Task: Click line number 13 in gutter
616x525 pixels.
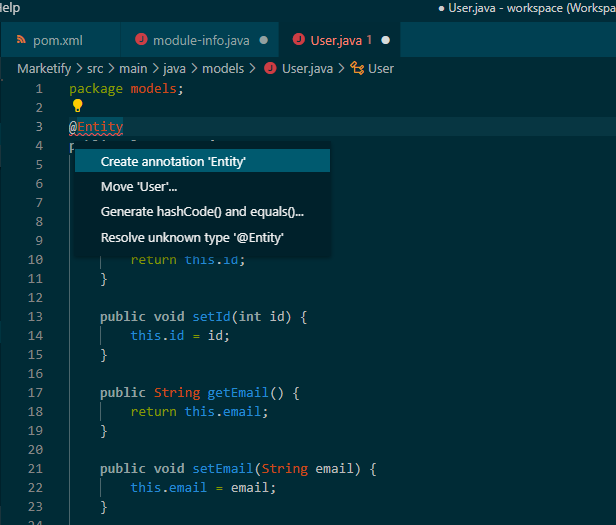Action: point(35,317)
